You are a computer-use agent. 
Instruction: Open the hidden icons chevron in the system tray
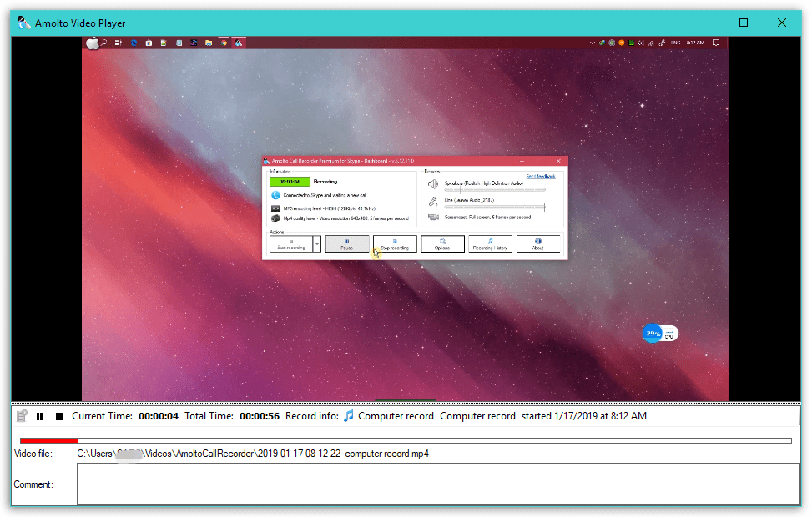pos(592,42)
